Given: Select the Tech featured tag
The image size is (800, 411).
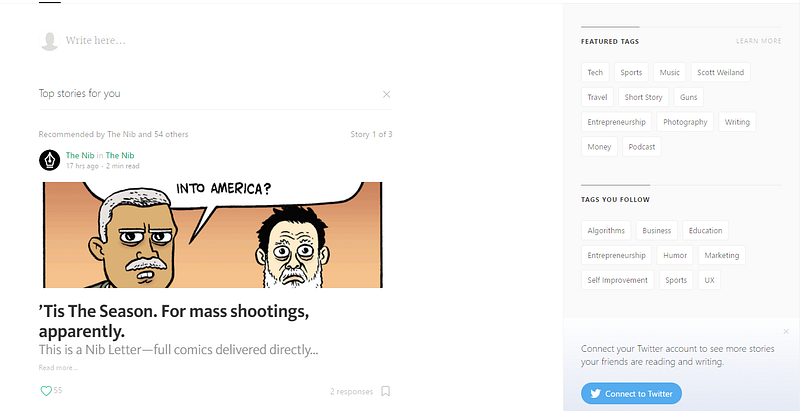Looking at the screenshot, I should point(595,72).
